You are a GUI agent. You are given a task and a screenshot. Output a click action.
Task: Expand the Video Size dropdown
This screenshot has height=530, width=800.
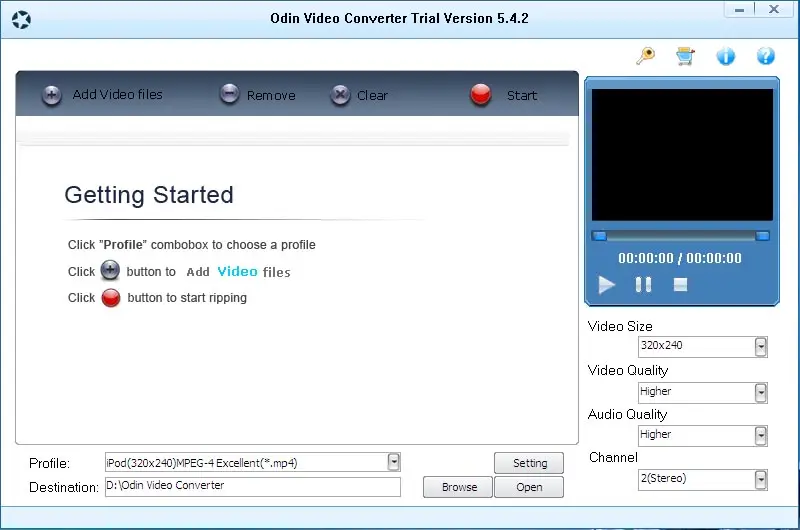point(761,347)
